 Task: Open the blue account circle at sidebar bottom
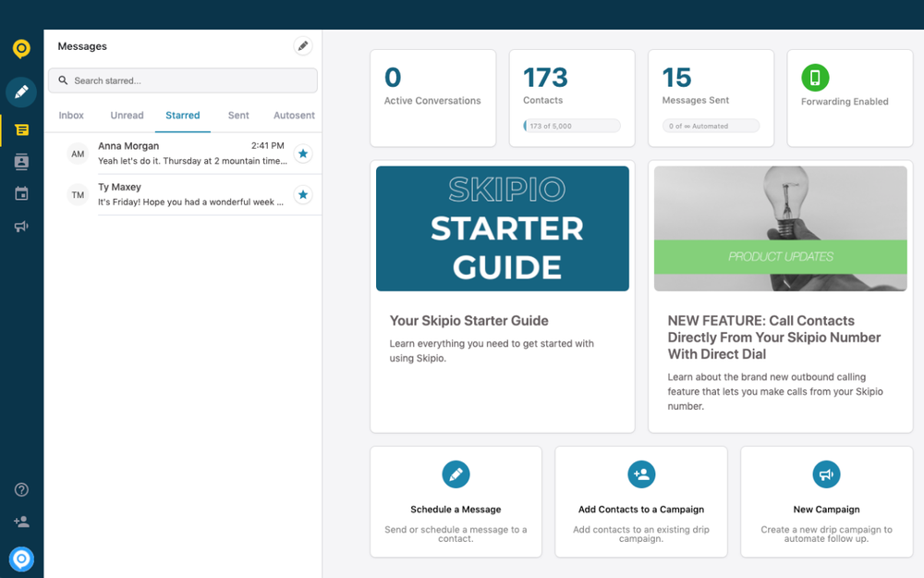click(22, 559)
